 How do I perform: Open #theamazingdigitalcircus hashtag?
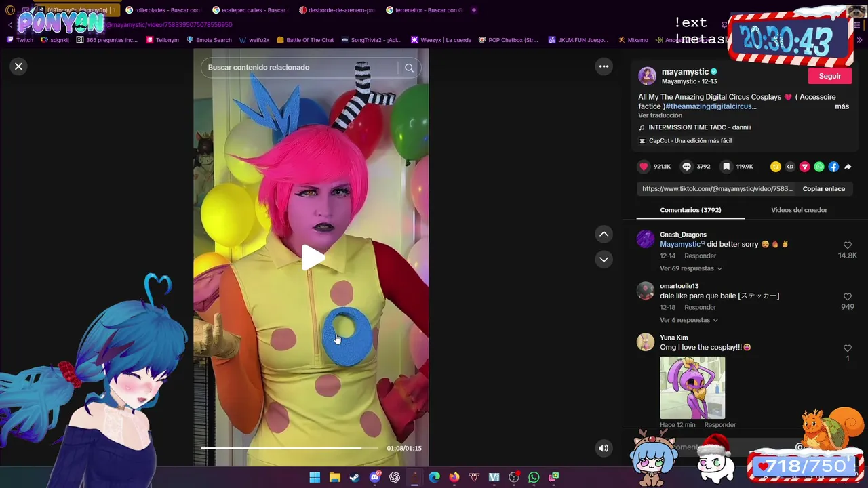(x=711, y=106)
